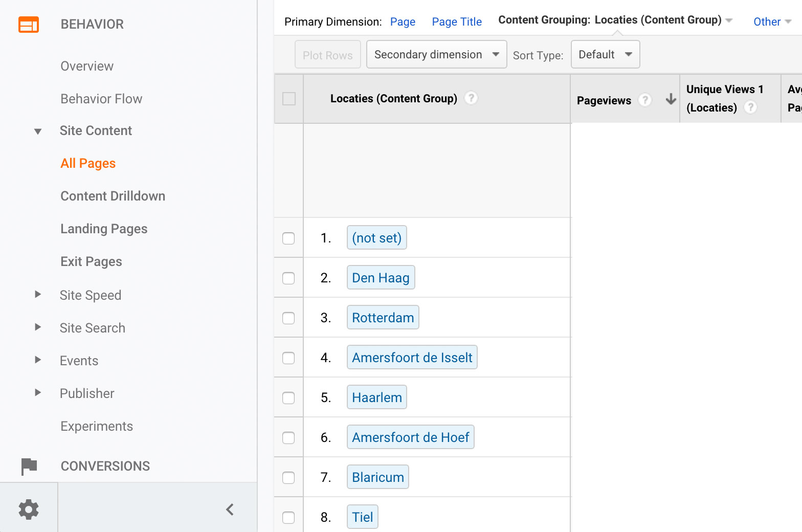Click the Site Search sidebar label
The image size is (802, 532).
[x=93, y=328]
